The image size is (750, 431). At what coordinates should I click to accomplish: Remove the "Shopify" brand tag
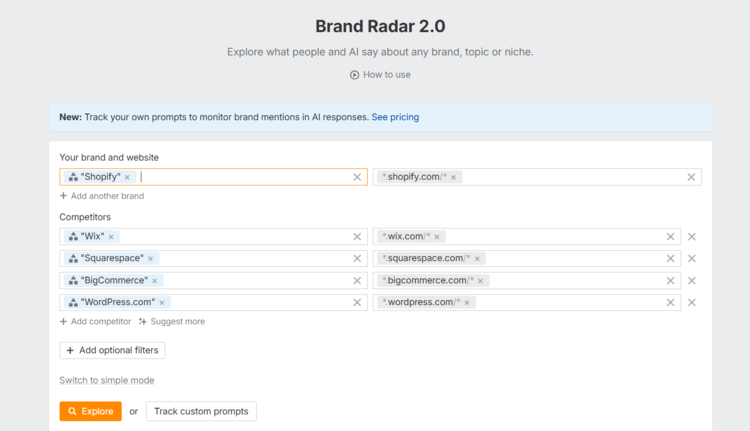[x=127, y=177]
